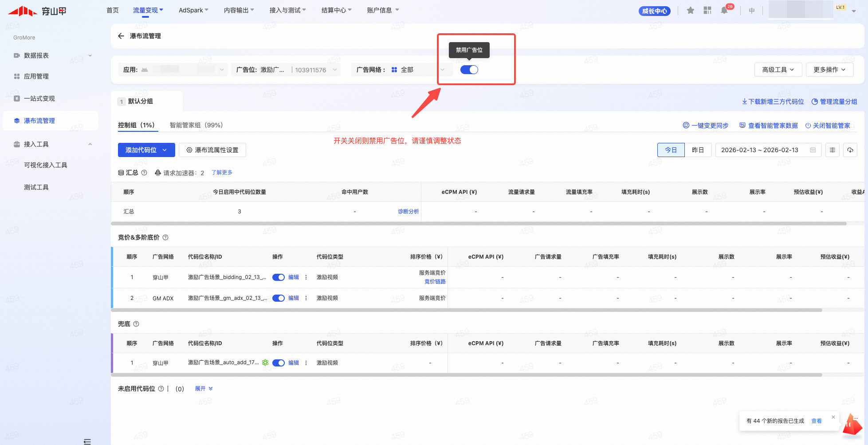This screenshot has height=445, width=868.
Task: Open the column settings icon next to date range
Action: point(833,150)
